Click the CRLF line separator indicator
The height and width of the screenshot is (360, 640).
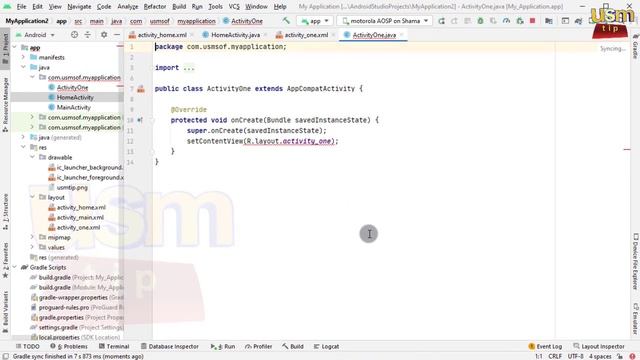click(x=555, y=356)
